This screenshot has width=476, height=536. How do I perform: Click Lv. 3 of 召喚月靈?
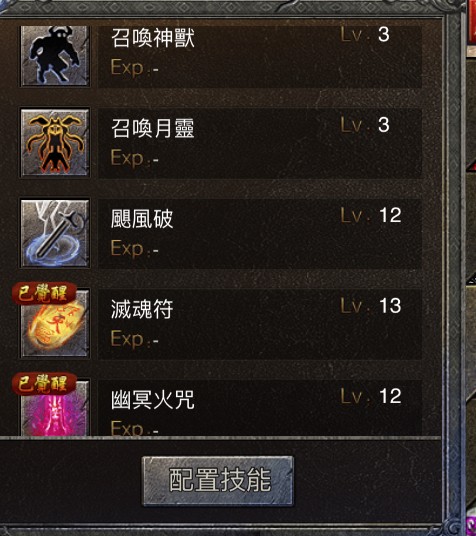click(x=365, y=125)
